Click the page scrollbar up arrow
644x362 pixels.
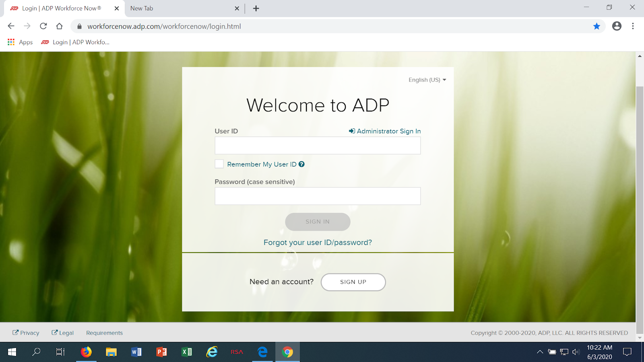point(640,56)
